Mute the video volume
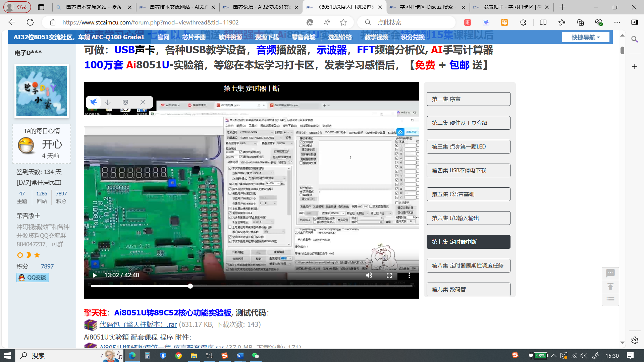The image size is (644, 362). pyautogui.click(x=369, y=275)
